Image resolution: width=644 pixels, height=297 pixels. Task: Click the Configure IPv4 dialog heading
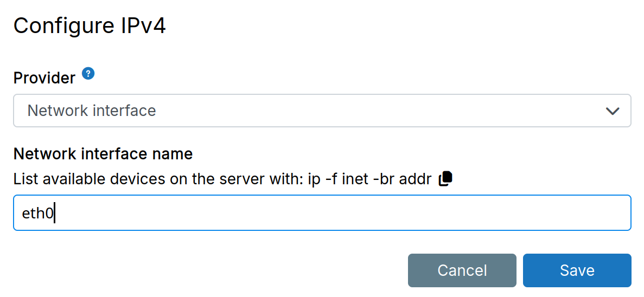click(x=90, y=26)
